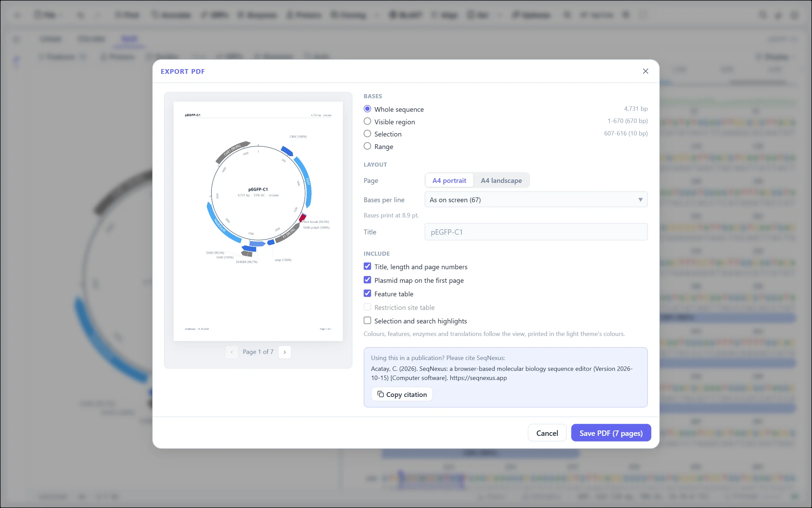
Task: Copy the SeqNexus citation
Action: click(402, 395)
